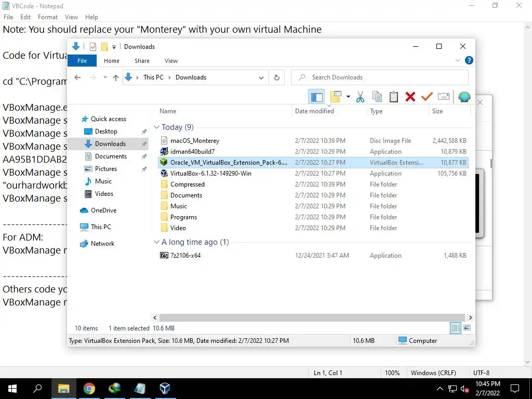Navigate back with the back arrow
Viewport: 532px width, 399px height.
[78, 78]
